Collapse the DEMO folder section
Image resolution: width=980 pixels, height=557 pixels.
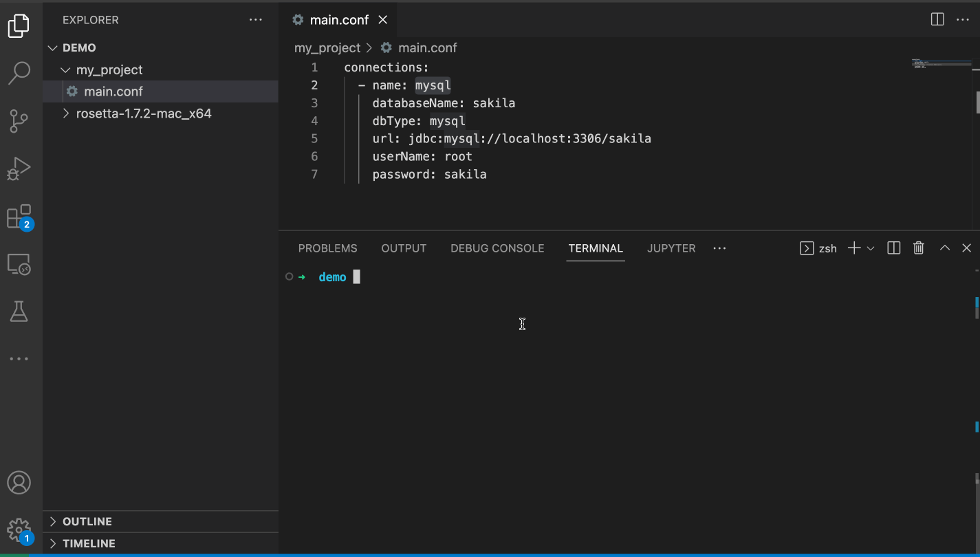53,48
